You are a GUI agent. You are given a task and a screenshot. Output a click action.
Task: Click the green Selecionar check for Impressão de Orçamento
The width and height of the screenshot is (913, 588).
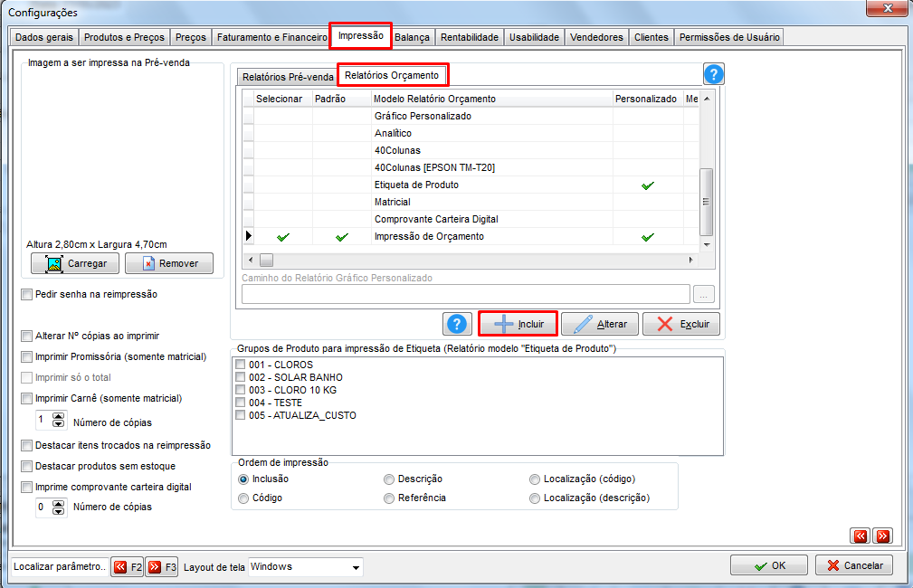click(283, 237)
